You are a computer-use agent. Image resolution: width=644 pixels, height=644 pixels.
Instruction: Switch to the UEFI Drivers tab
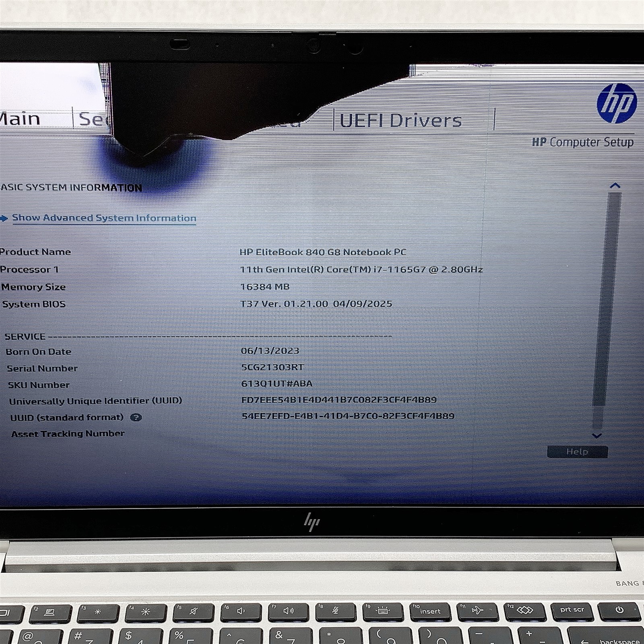click(x=400, y=120)
